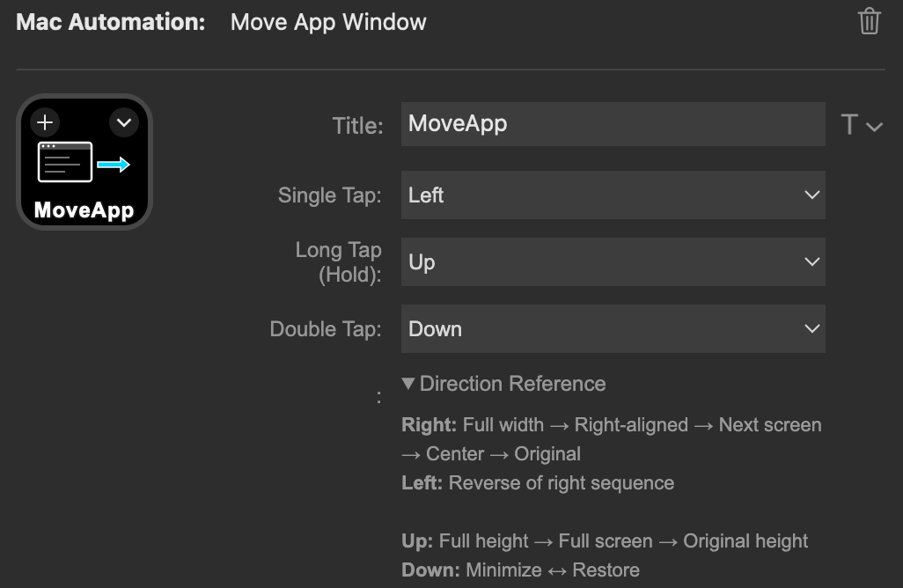Click the Title input containing MoveApp
The height and width of the screenshot is (588, 903).
pyautogui.click(x=613, y=124)
